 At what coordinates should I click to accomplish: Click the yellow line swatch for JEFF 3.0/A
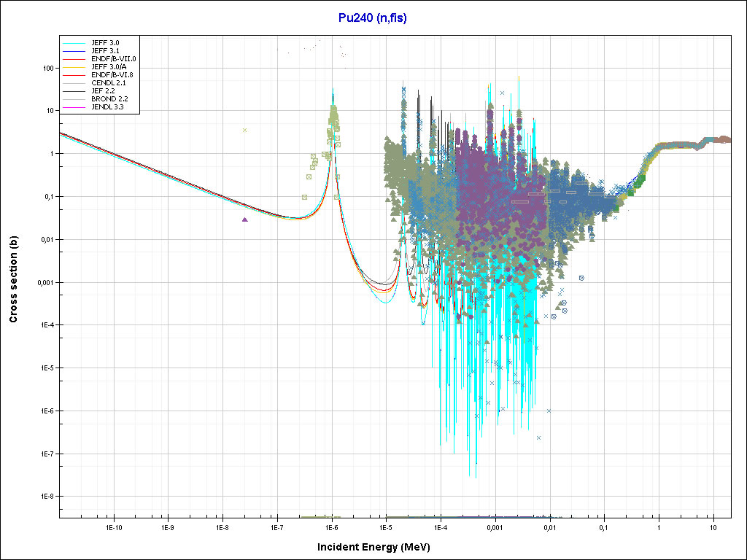click(x=74, y=67)
